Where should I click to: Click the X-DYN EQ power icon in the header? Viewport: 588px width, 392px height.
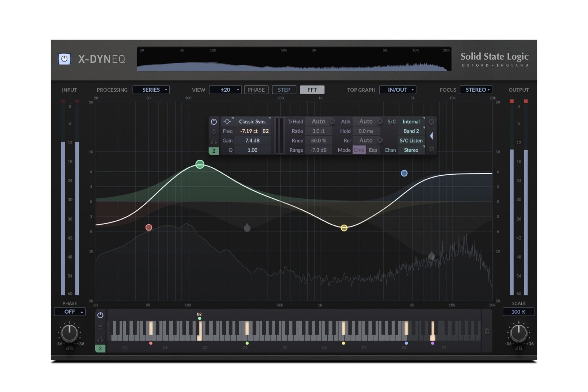click(64, 59)
